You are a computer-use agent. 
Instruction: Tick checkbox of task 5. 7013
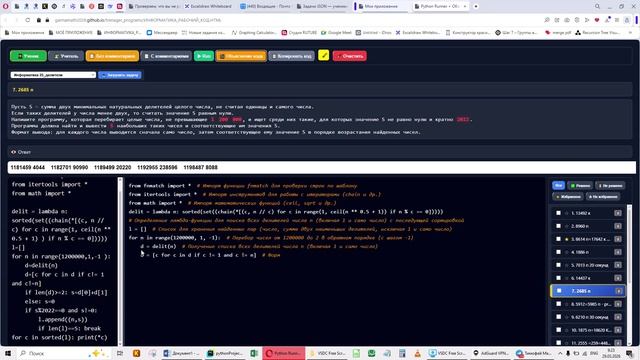pos(558,265)
